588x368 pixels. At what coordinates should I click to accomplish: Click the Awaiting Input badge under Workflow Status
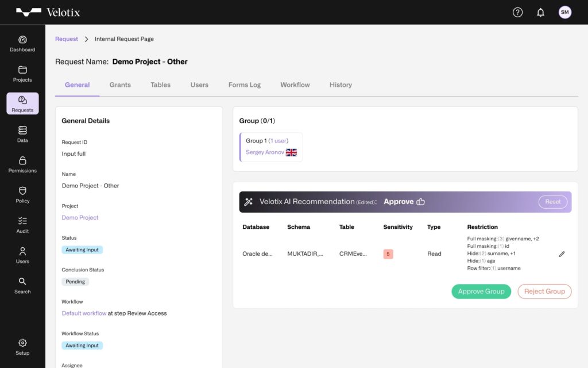[x=82, y=346]
